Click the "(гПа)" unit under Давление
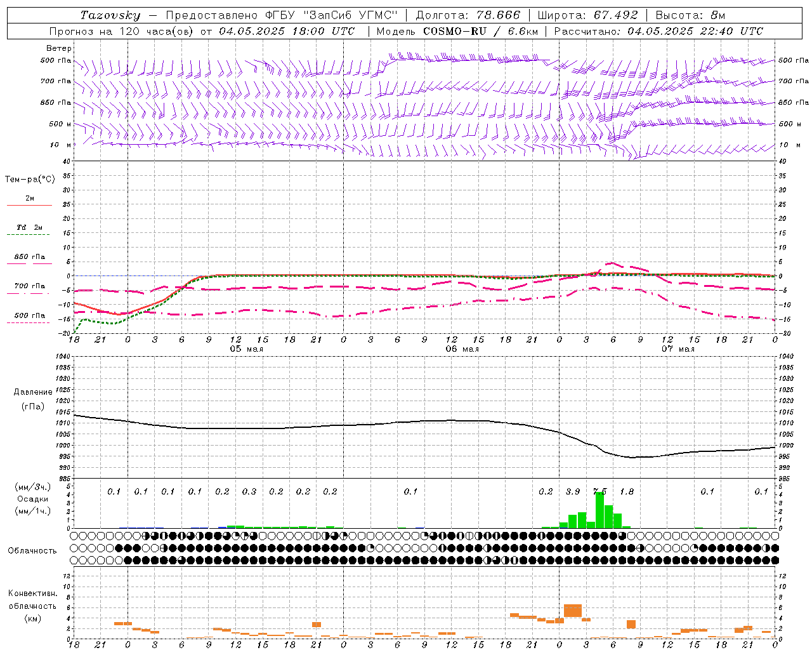Screen dimensions: 812x650 coord(33,406)
